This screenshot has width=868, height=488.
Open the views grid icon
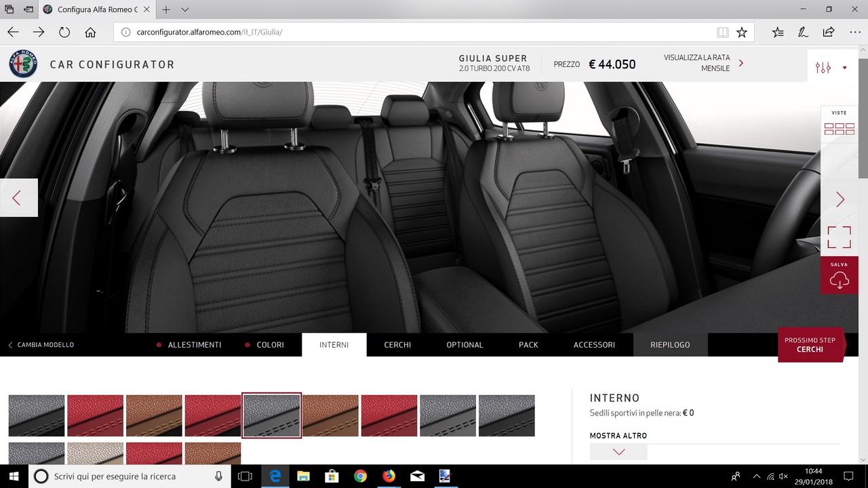pos(839,129)
